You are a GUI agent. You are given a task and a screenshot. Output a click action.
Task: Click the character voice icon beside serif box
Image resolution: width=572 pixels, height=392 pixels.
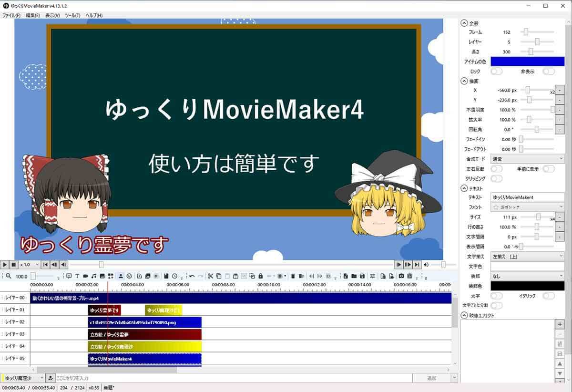pyautogui.click(x=51, y=378)
